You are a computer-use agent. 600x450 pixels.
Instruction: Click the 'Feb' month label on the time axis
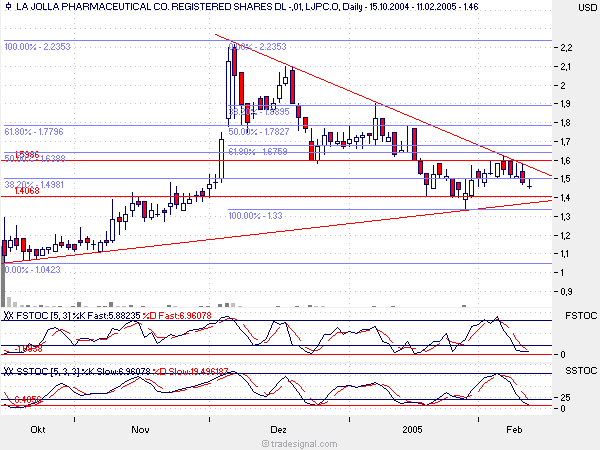click(x=514, y=430)
